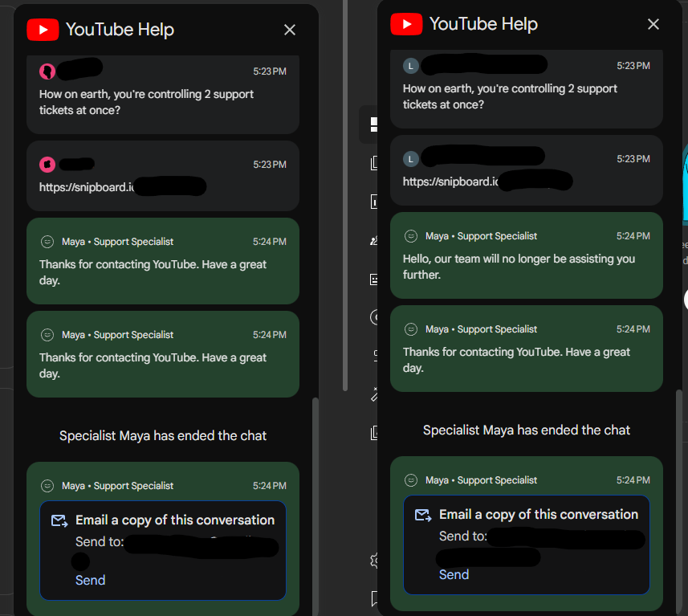Click 'How on earth' message text in left panel
The image size is (688, 616).
click(x=146, y=102)
